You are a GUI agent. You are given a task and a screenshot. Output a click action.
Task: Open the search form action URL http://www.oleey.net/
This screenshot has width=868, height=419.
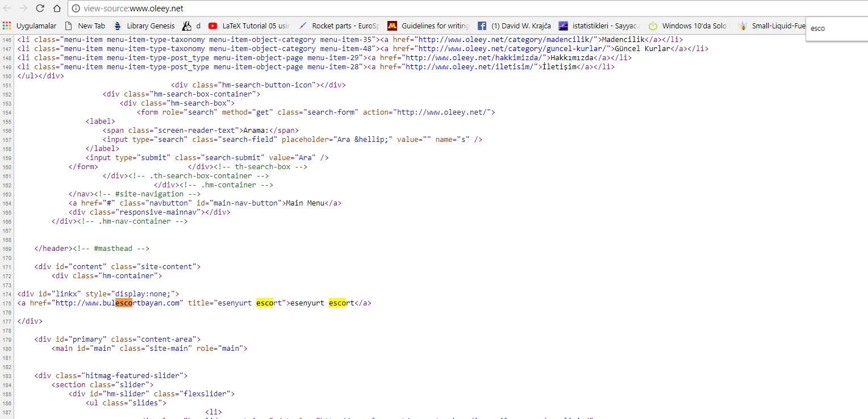[444, 112]
